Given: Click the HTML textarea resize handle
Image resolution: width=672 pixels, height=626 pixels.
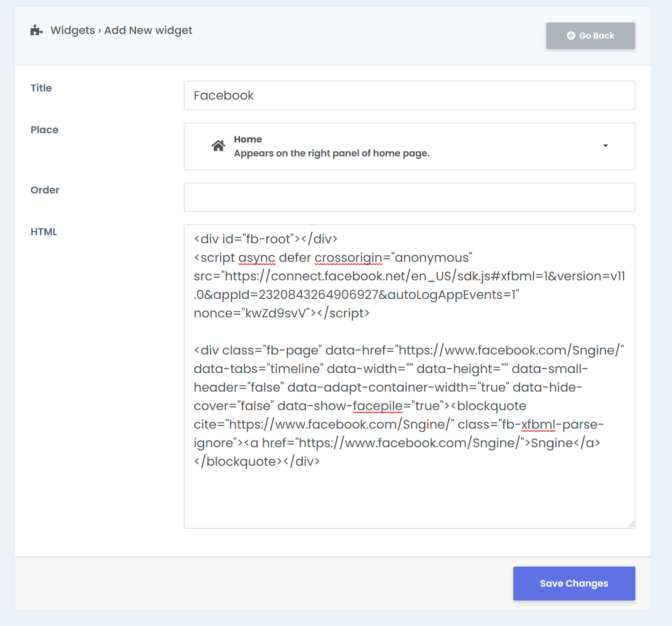Looking at the screenshot, I should [631, 524].
